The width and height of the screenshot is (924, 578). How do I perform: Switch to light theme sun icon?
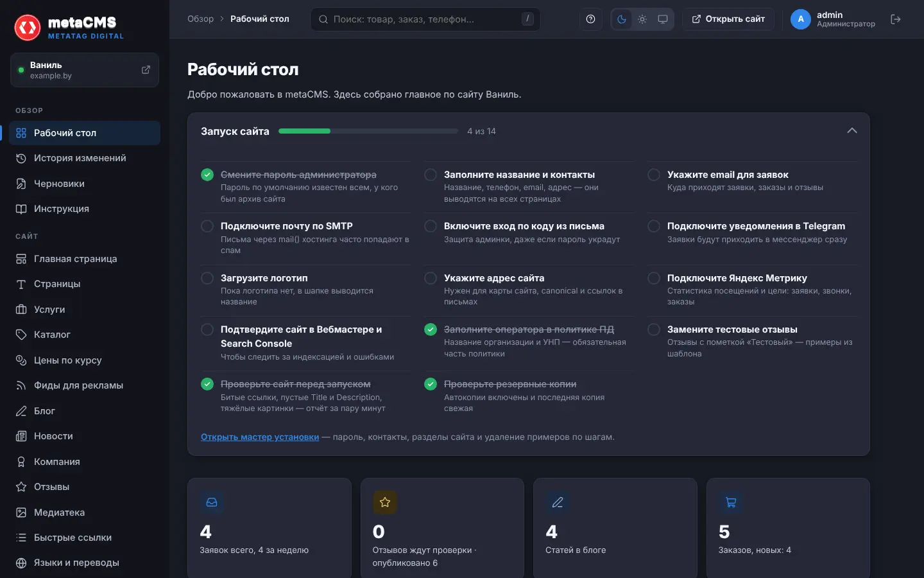point(642,19)
